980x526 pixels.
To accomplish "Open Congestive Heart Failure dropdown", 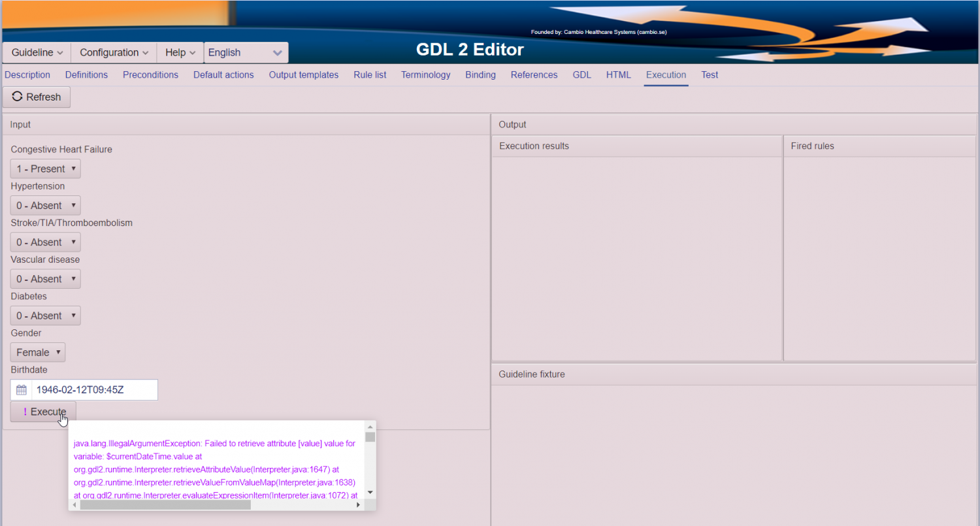I will tap(46, 169).
